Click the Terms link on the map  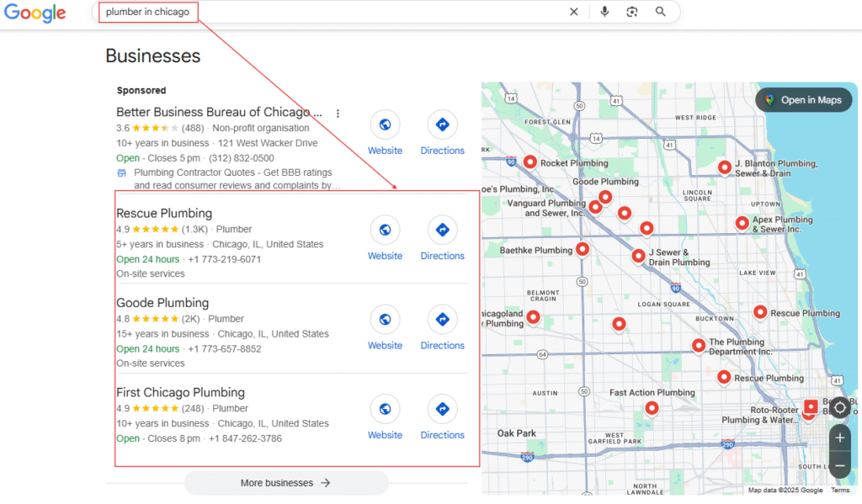click(x=840, y=491)
